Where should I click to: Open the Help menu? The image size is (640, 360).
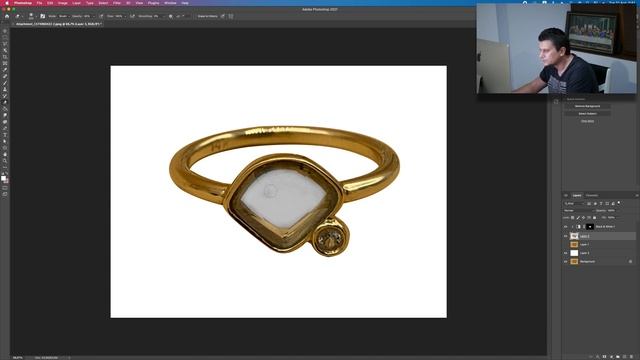coord(185,3)
